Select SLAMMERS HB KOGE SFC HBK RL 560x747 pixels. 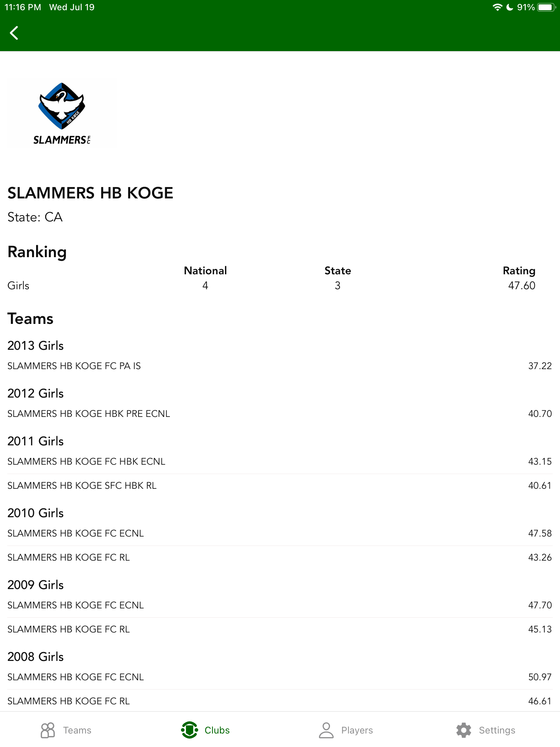pos(82,485)
